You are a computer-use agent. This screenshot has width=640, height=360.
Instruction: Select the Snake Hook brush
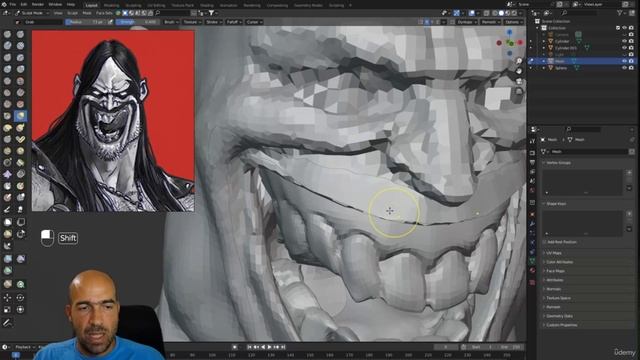pos(20,128)
